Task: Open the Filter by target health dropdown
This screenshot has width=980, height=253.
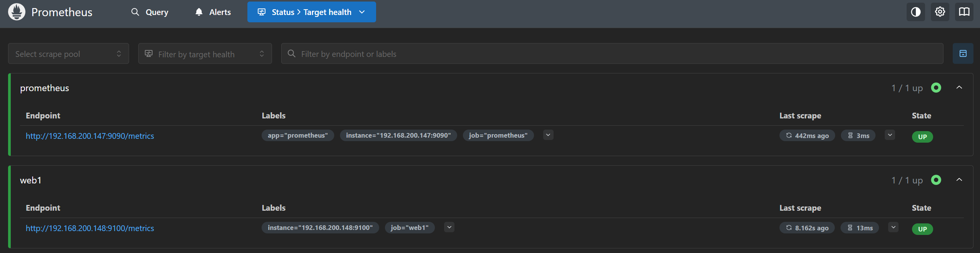Action: click(205, 53)
